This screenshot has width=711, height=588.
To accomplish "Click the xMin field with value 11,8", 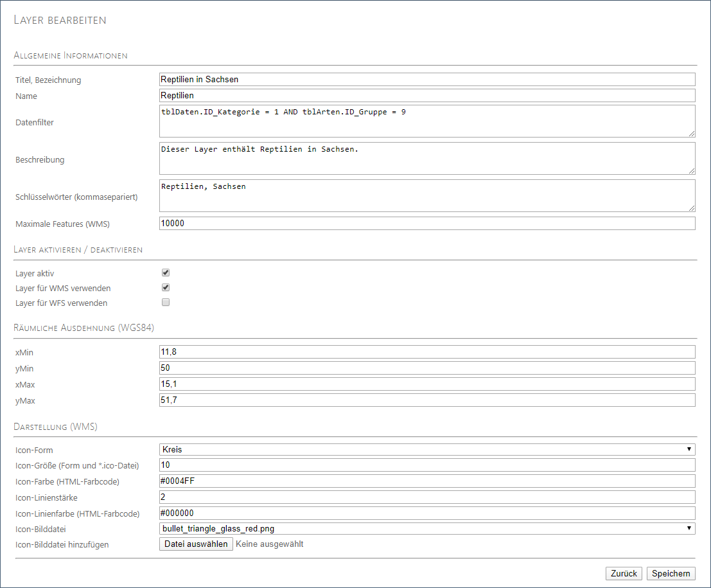I will click(426, 352).
